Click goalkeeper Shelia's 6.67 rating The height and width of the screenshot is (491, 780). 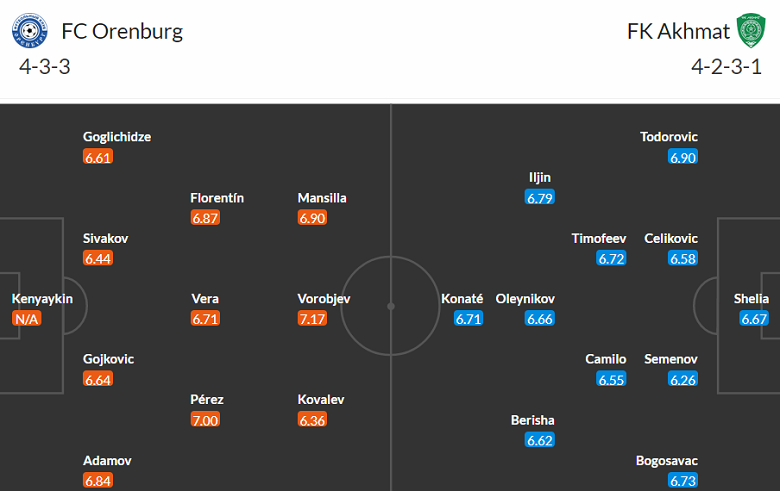[x=754, y=319]
